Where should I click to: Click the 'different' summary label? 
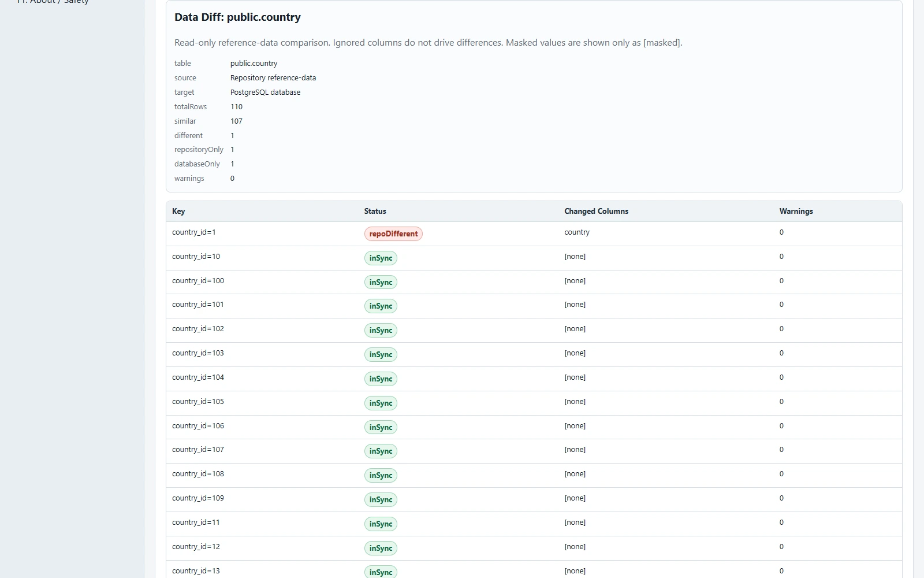(x=189, y=136)
